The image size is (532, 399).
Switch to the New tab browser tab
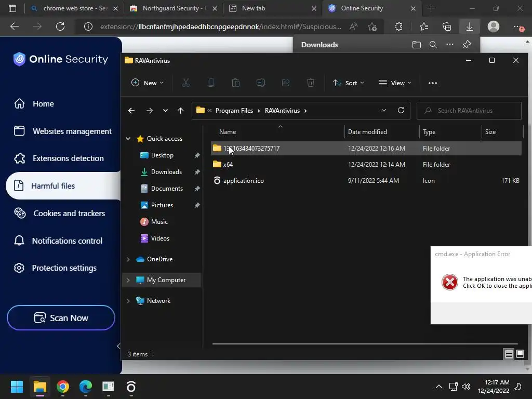click(x=273, y=8)
